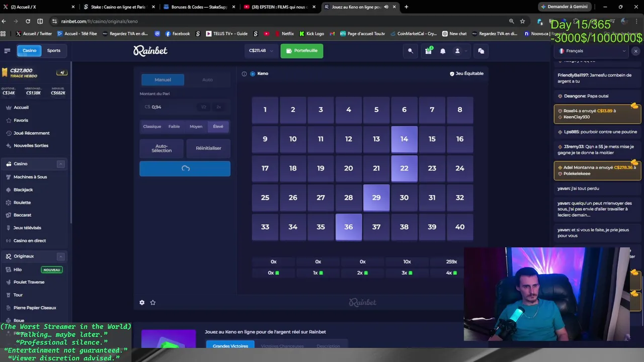Screen dimensions: 644x362
Task: Open the gift rewards icon
Action: click(428, 51)
